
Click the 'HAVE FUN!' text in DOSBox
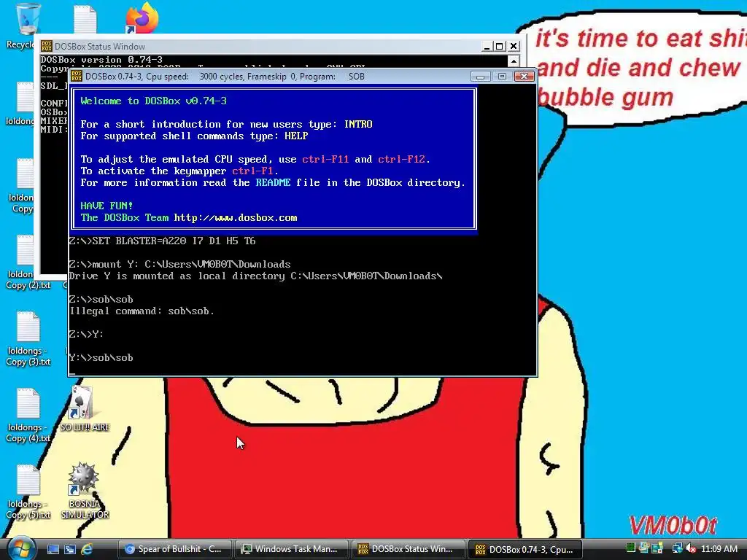tap(107, 206)
